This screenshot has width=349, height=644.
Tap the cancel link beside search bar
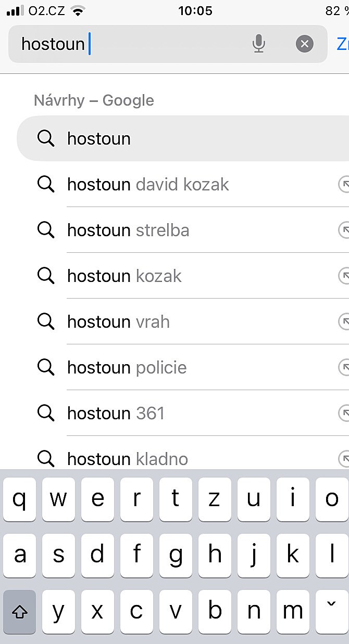(343, 44)
